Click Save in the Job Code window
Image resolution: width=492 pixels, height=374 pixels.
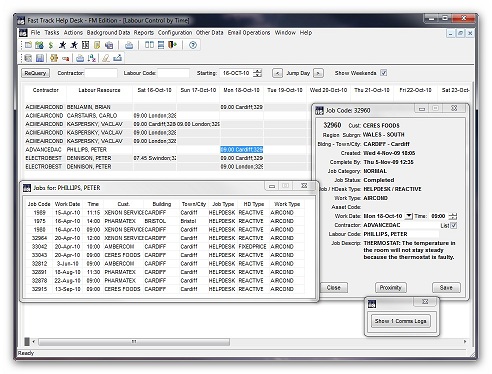click(x=446, y=288)
